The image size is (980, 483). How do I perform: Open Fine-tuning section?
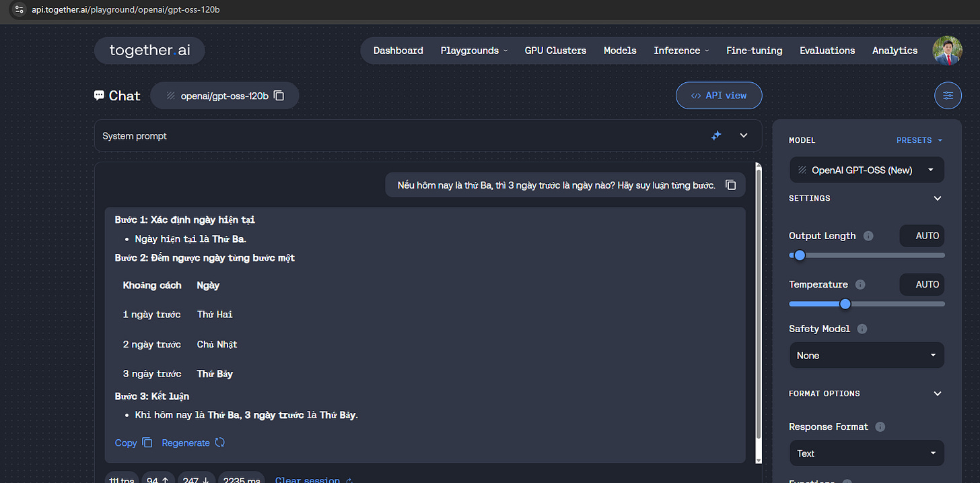point(754,51)
